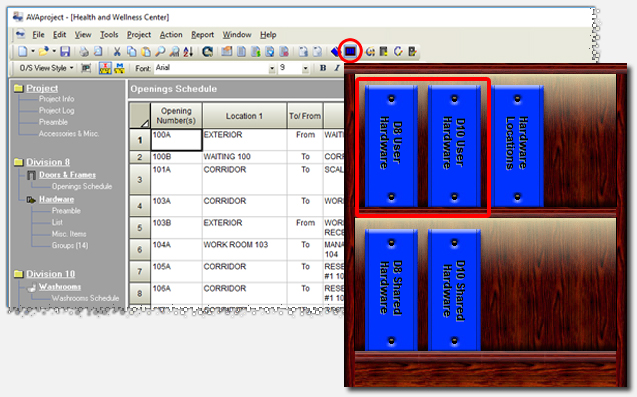Click the Sort A-Z icon

click(188, 52)
